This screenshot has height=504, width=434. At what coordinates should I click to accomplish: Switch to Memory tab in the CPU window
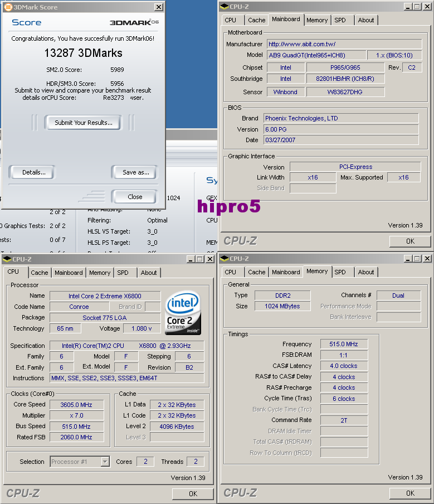(x=100, y=273)
